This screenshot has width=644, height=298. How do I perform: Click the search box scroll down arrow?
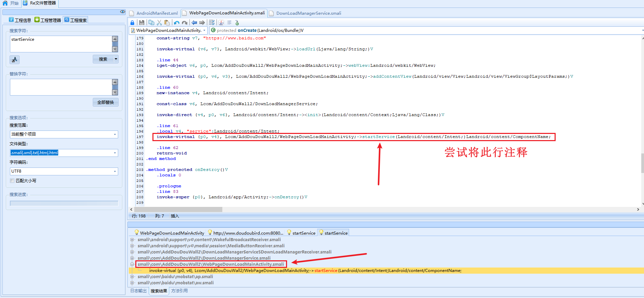coord(115,49)
